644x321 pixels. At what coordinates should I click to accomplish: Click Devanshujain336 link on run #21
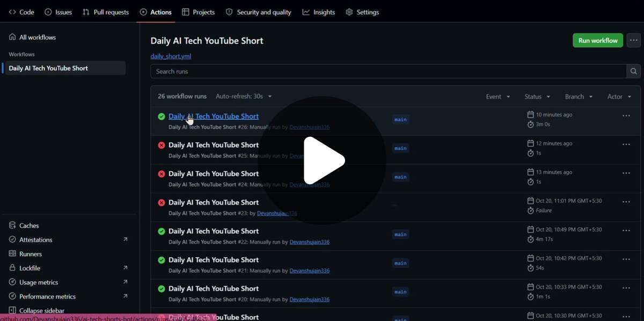click(310, 271)
